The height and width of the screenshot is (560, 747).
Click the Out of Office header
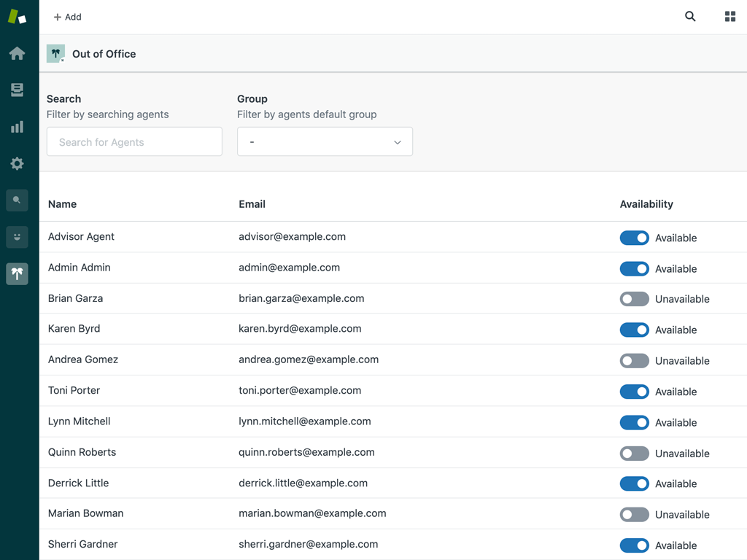(103, 53)
